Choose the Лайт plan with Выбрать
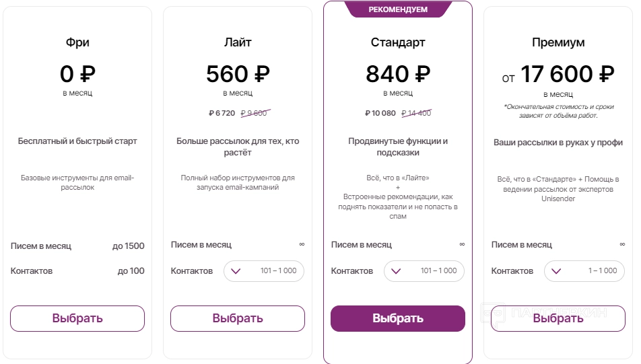This screenshot has height=364, width=641. (237, 318)
